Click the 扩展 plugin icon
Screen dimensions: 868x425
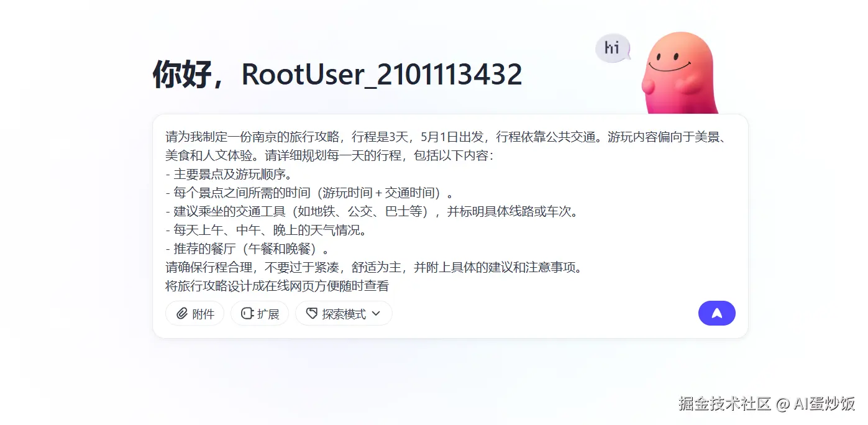[x=247, y=314]
